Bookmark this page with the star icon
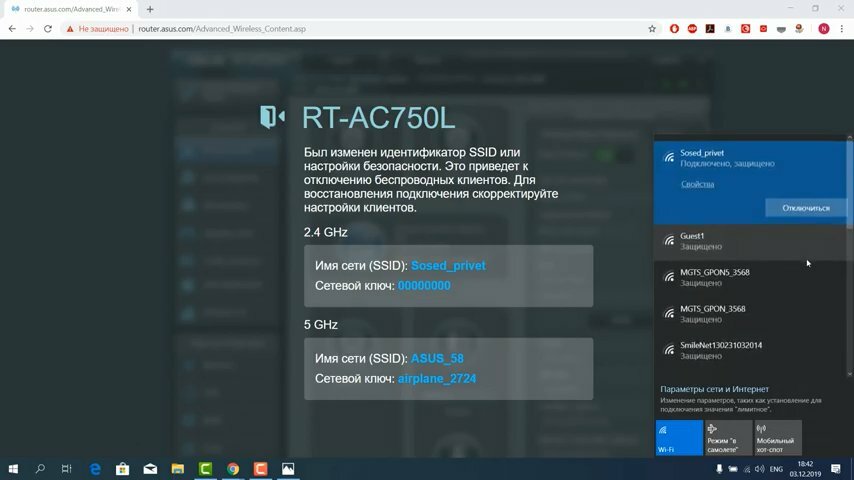Viewport: 854px width, 480px height. (652, 29)
